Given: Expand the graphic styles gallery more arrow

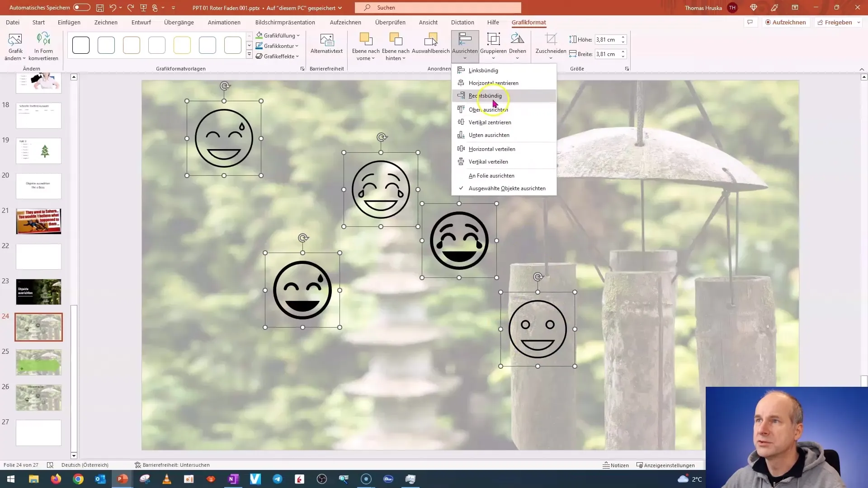Looking at the screenshot, I should (x=249, y=55).
